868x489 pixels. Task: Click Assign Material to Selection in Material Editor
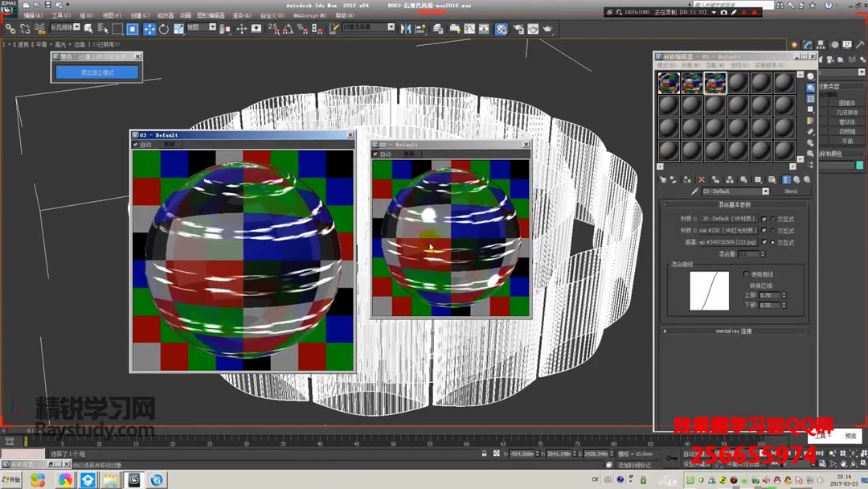[686, 179]
